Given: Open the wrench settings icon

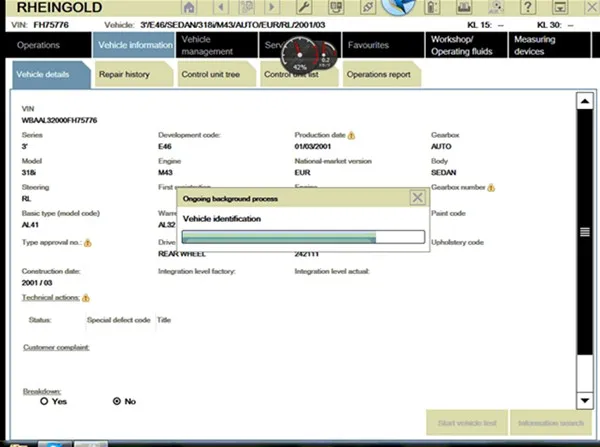Looking at the screenshot, I should [x=304, y=7].
